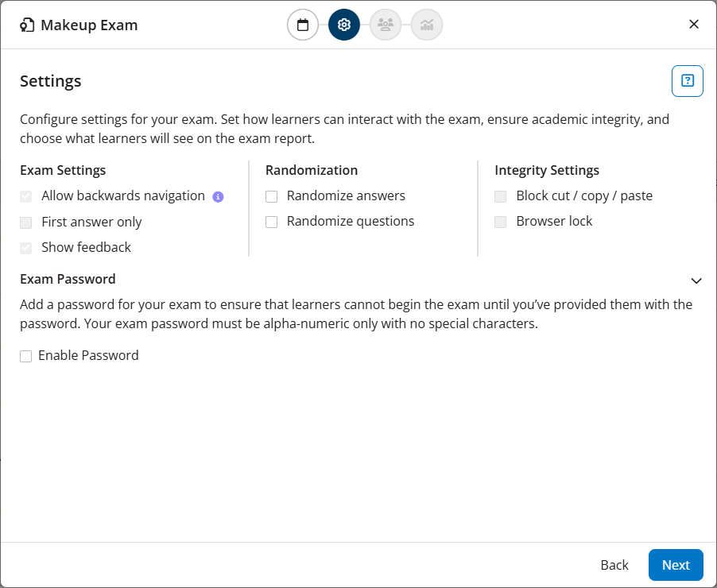Open the results chart step icon
The height and width of the screenshot is (588, 717).
(426, 25)
